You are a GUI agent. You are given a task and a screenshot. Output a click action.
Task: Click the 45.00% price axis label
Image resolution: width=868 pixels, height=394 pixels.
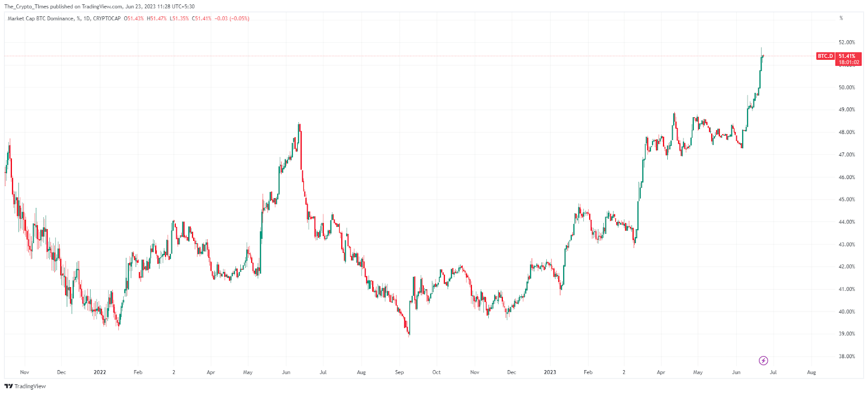[x=847, y=200]
